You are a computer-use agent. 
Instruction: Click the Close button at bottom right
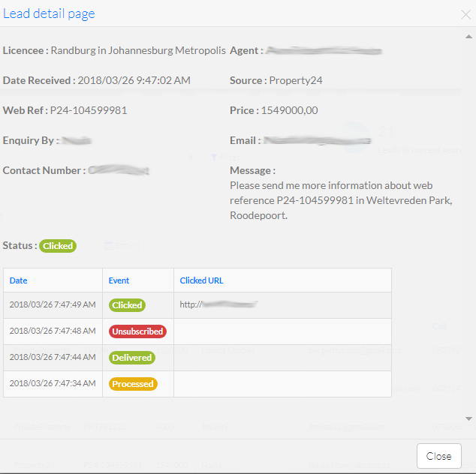[438, 455]
